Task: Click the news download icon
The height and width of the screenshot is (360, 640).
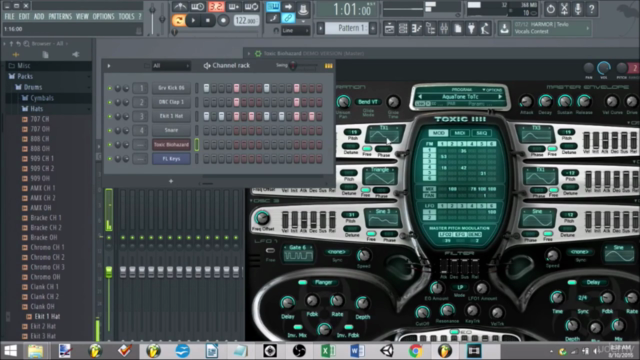Action: (x=504, y=28)
